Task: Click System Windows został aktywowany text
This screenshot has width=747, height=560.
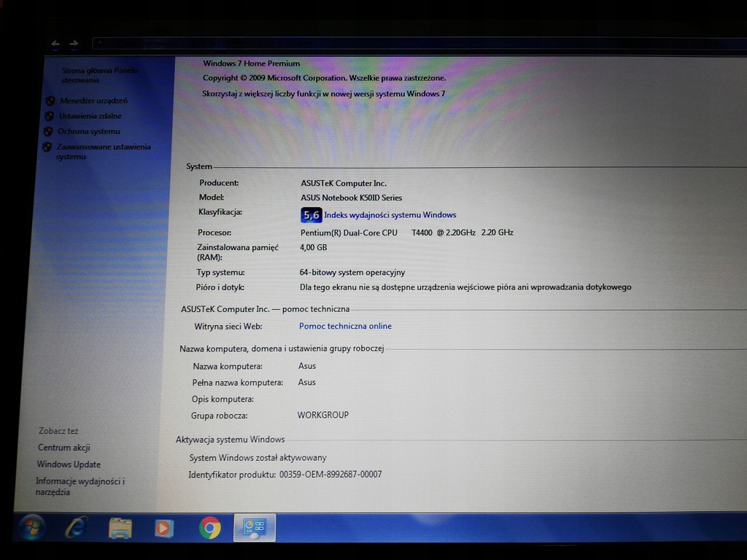Action: [x=258, y=458]
